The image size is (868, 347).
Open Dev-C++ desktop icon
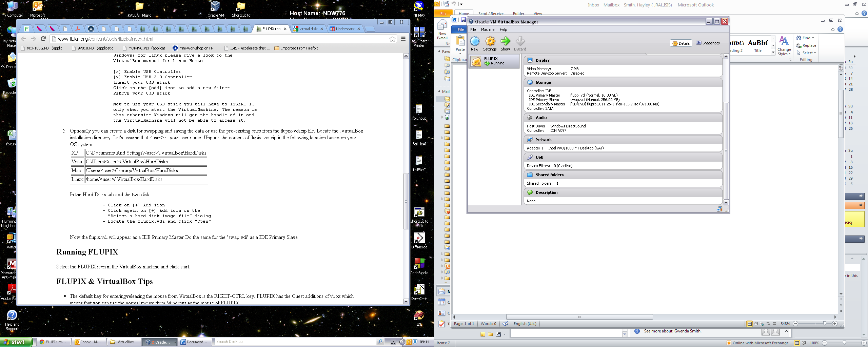pos(419,292)
